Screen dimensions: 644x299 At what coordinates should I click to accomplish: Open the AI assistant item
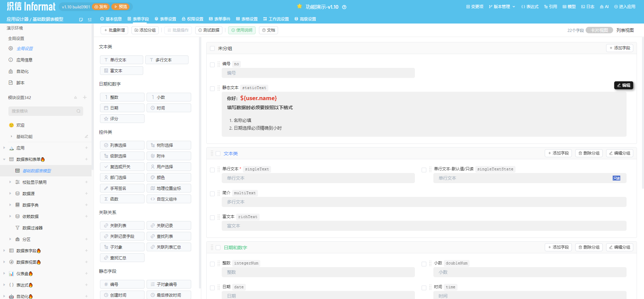tap(604, 7)
